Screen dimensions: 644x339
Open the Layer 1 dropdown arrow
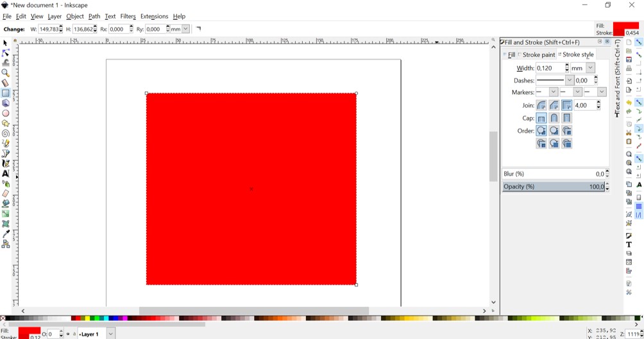pos(110,334)
